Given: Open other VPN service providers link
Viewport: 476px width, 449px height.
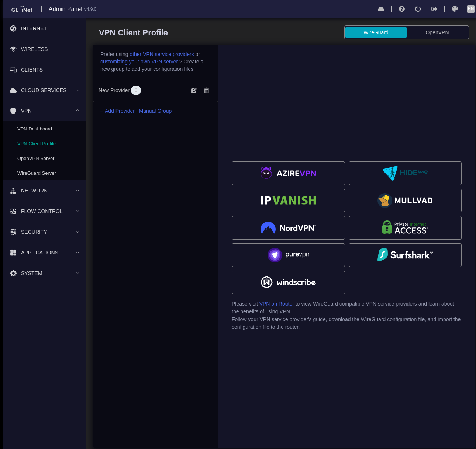Looking at the screenshot, I should coord(162,54).
